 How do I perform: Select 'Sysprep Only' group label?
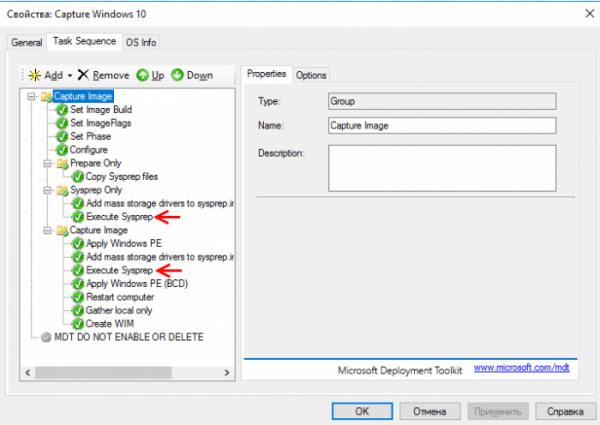coord(96,190)
